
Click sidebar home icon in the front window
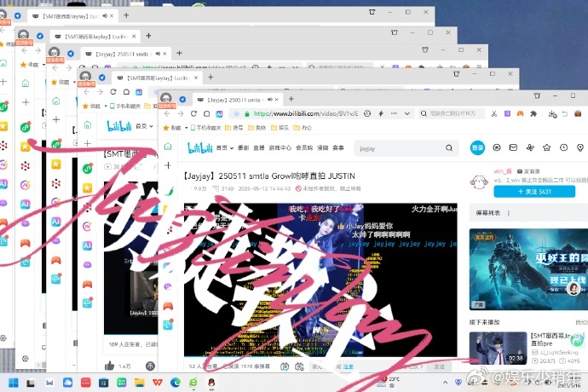coord(168,147)
